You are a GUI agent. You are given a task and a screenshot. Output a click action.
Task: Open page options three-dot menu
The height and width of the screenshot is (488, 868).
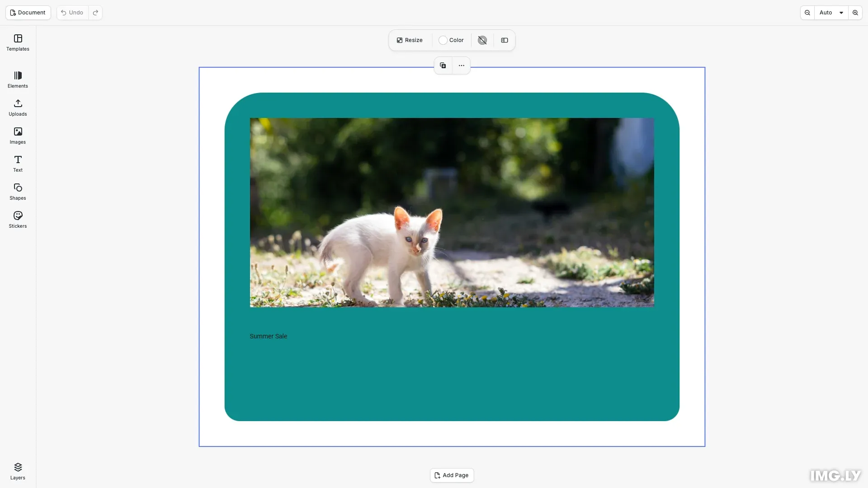click(462, 66)
